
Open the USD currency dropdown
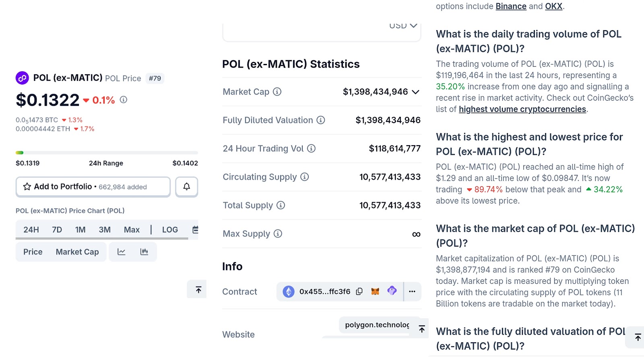[x=403, y=27]
